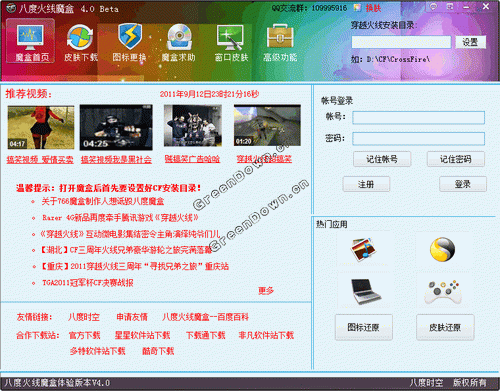
Task: Open the yellow-black sphere app icon
Action: (x=442, y=249)
